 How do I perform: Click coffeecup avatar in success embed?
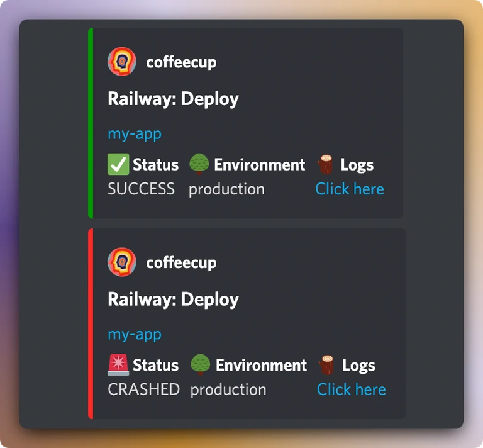pos(122,61)
